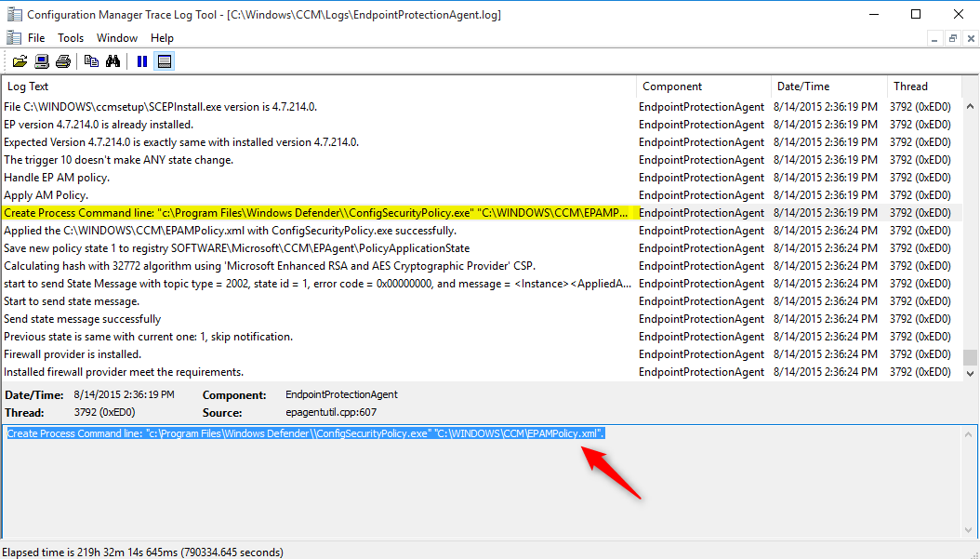
Task: Expand the Window menu
Action: click(117, 38)
